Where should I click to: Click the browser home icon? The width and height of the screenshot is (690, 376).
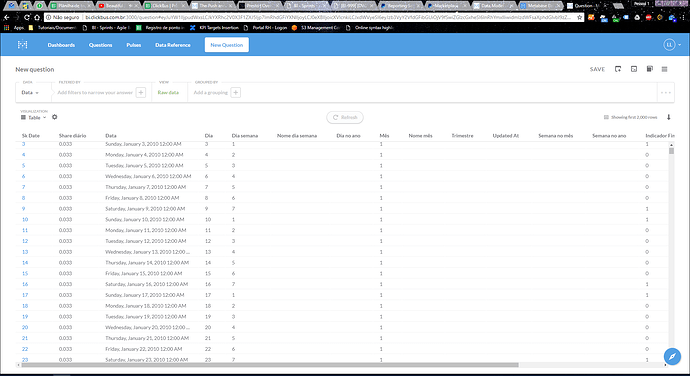point(37,17)
